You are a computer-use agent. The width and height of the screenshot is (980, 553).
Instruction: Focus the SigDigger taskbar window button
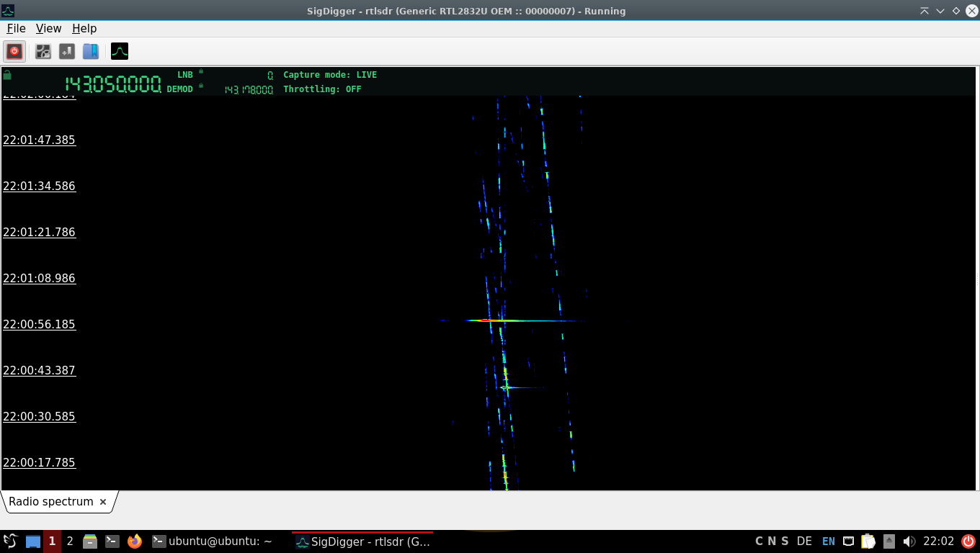[x=362, y=541]
